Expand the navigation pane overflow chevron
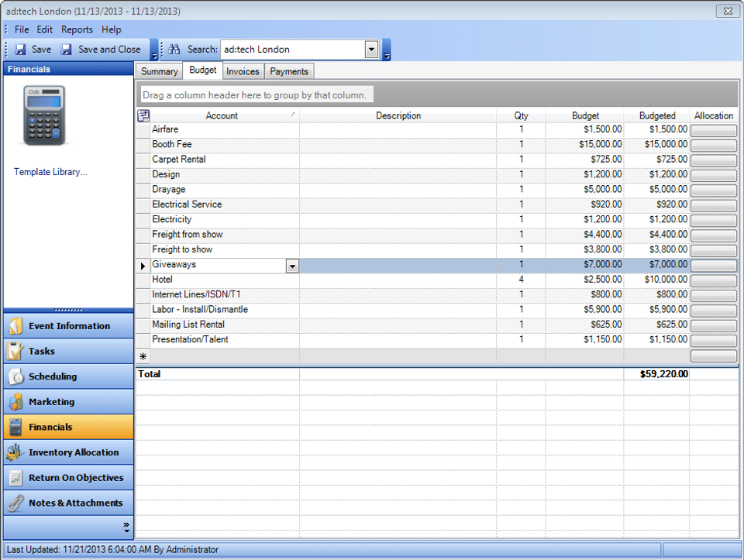Screen dimensions: 744x560 tap(126, 527)
